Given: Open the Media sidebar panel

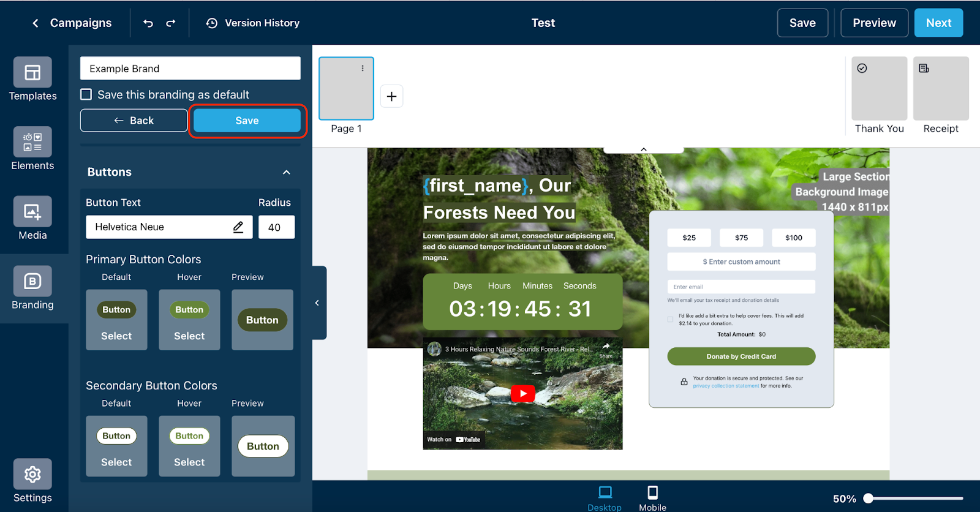Looking at the screenshot, I should tap(32, 219).
